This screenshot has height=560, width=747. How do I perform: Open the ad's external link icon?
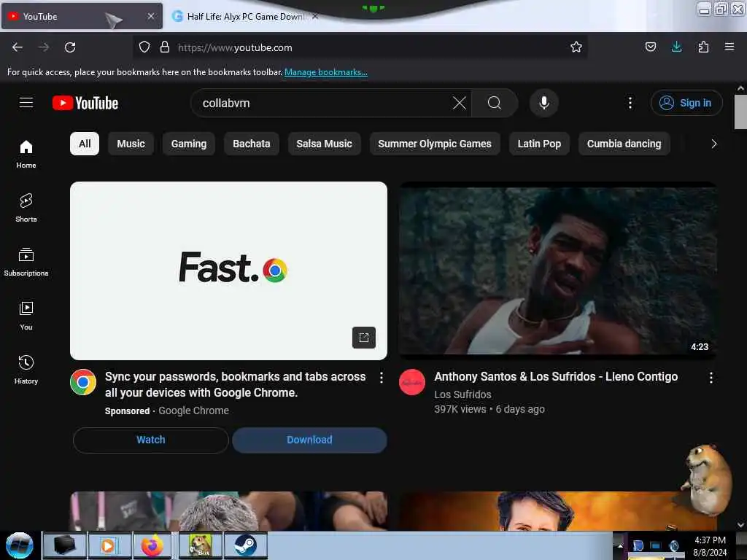point(364,338)
